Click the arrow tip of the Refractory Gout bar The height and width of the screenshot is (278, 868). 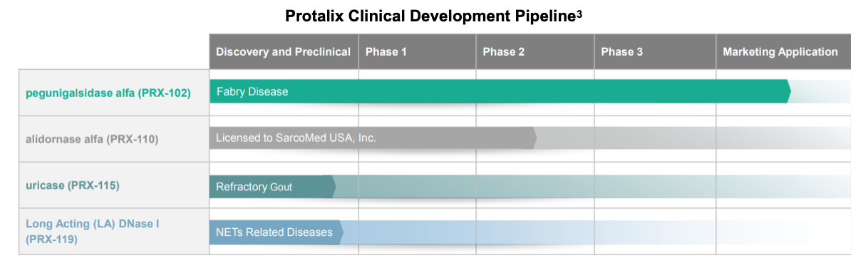pyautogui.click(x=332, y=187)
